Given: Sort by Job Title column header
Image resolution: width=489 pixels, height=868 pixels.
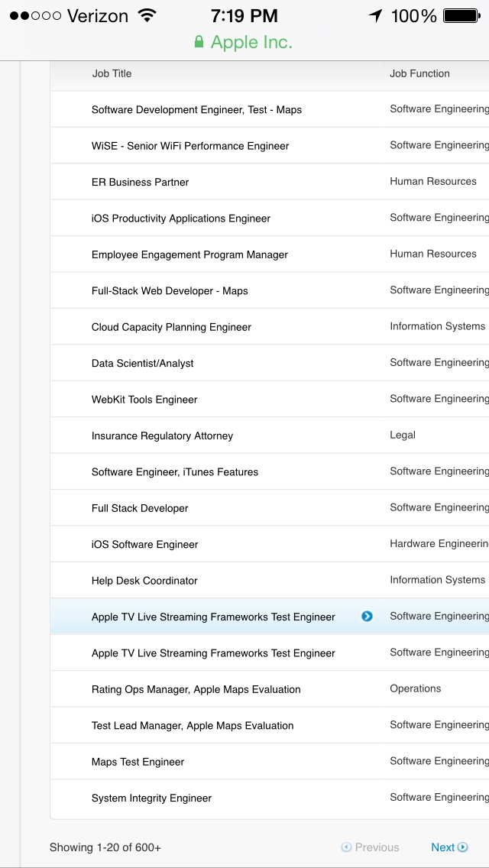Looking at the screenshot, I should 112,74.
